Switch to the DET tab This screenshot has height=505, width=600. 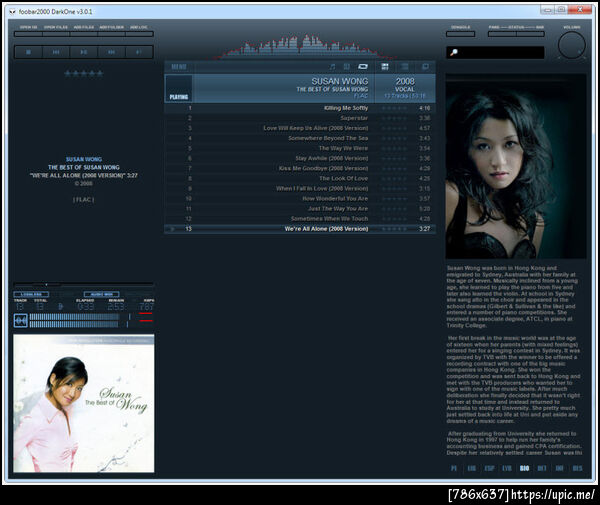coord(542,468)
